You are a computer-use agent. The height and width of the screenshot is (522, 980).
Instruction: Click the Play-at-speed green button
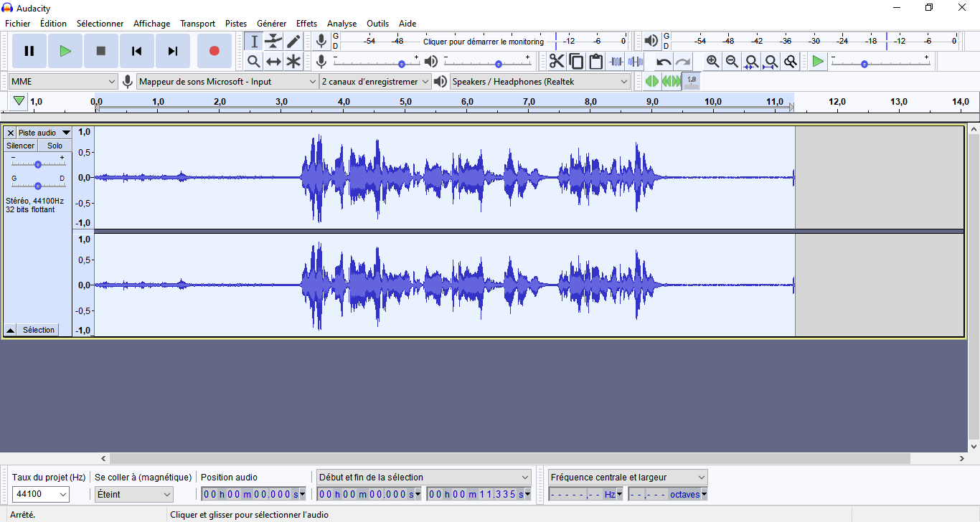pos(818,62)
